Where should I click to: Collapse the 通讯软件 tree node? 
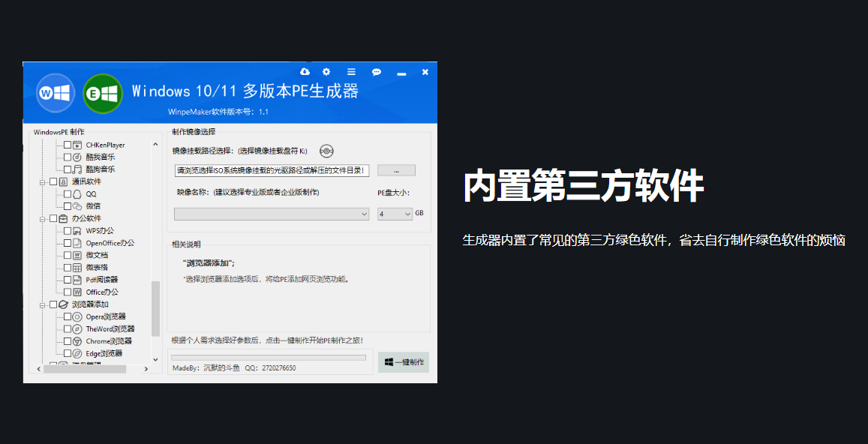(x=43, y=182)
